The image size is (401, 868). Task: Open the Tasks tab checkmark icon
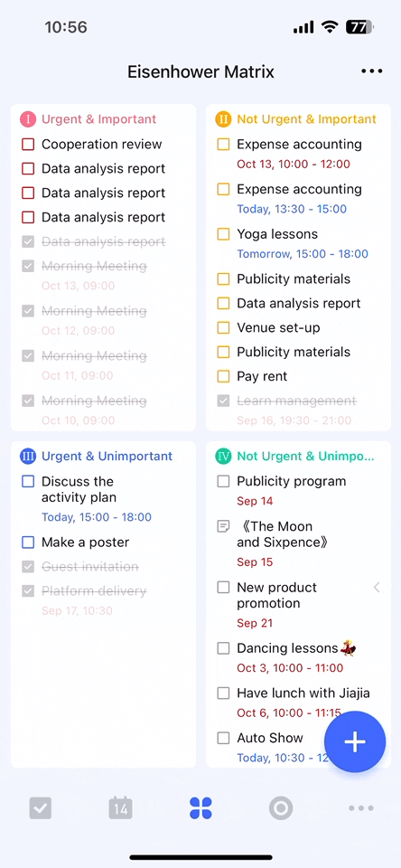[x=41, y=808]
